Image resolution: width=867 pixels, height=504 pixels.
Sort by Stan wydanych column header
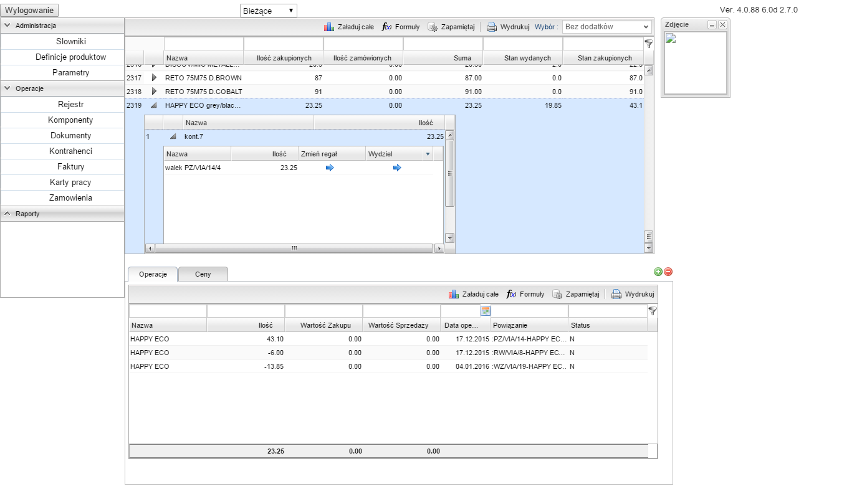523,58
